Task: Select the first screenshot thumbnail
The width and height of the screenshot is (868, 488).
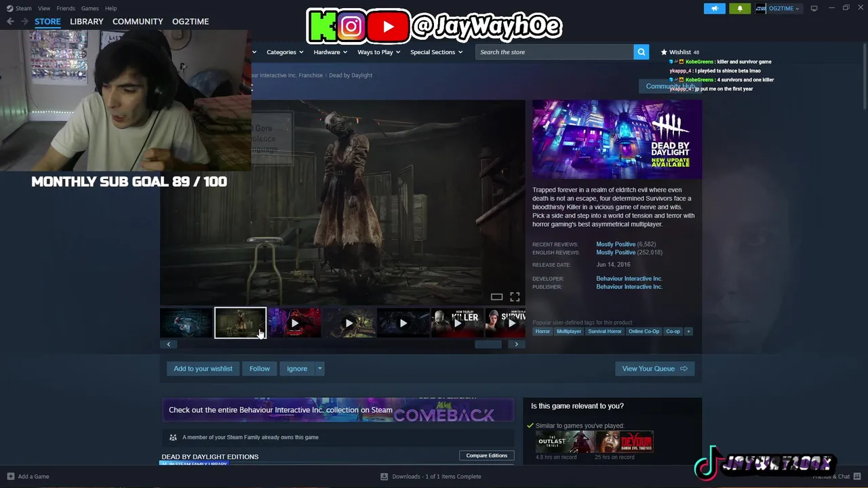Action: [x=186, y=323]
